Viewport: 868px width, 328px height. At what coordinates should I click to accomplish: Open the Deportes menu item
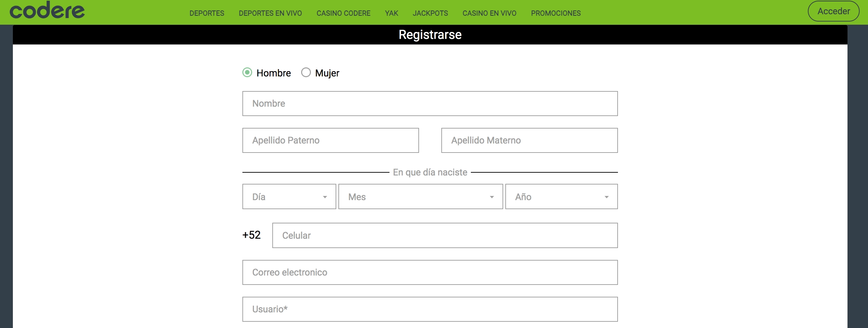click(207, 13)
